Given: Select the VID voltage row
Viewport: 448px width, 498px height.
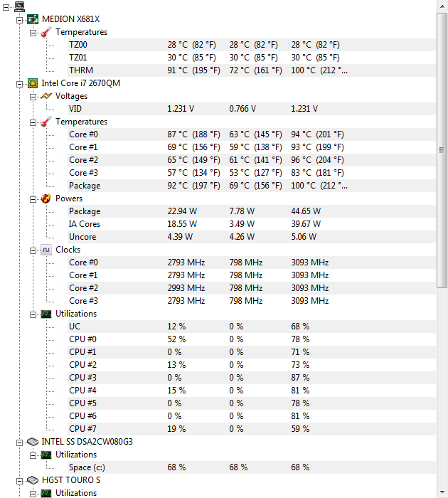Looking at the screenshot, I should coord(75,109).
